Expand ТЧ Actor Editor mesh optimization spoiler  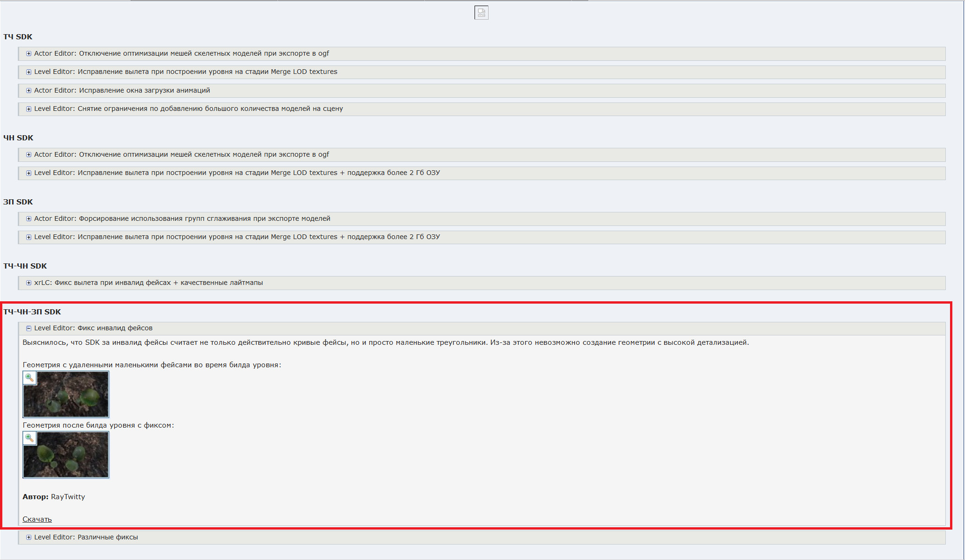tap(482, 53)
